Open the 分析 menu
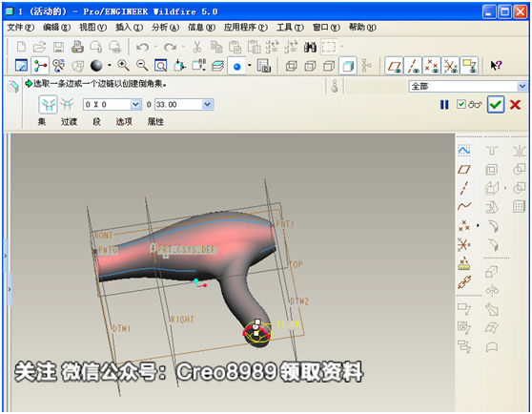532x414 pixels. tap(165, 27)
